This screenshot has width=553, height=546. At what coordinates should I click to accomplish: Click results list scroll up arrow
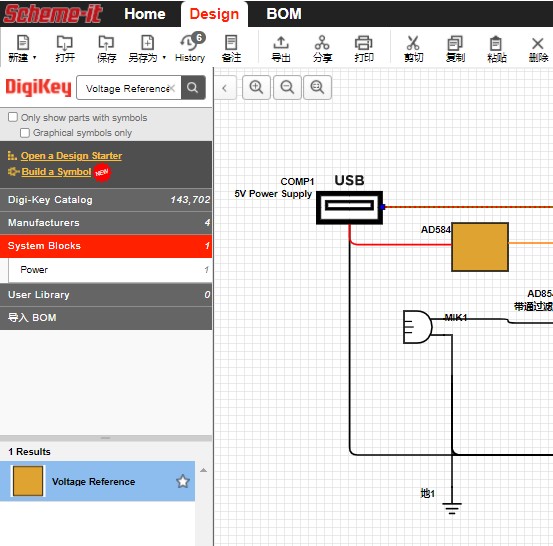203,470
